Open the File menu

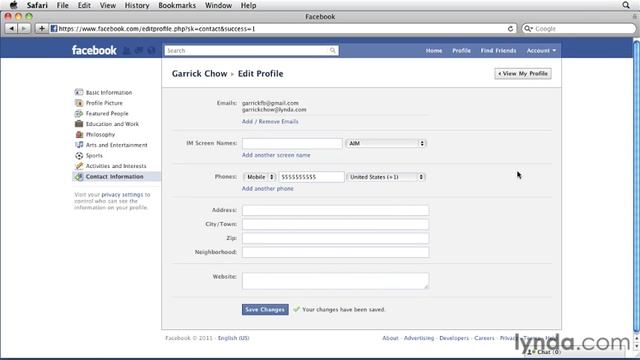62,5
